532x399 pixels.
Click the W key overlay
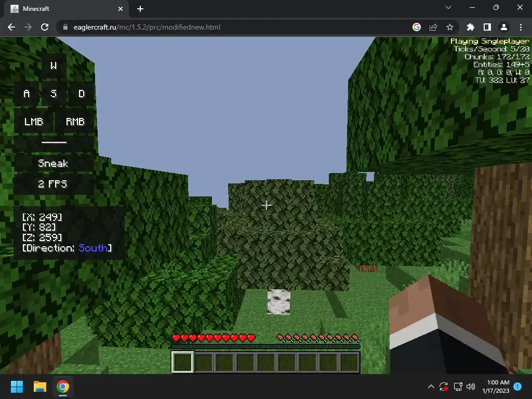(54, 65)
